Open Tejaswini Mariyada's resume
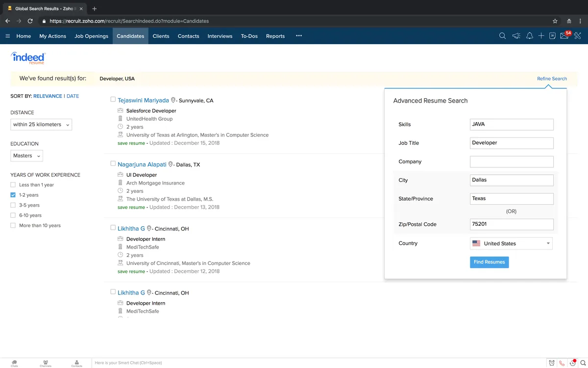Image resolution: width=588 pixels, height=368 pixels. 143,100
